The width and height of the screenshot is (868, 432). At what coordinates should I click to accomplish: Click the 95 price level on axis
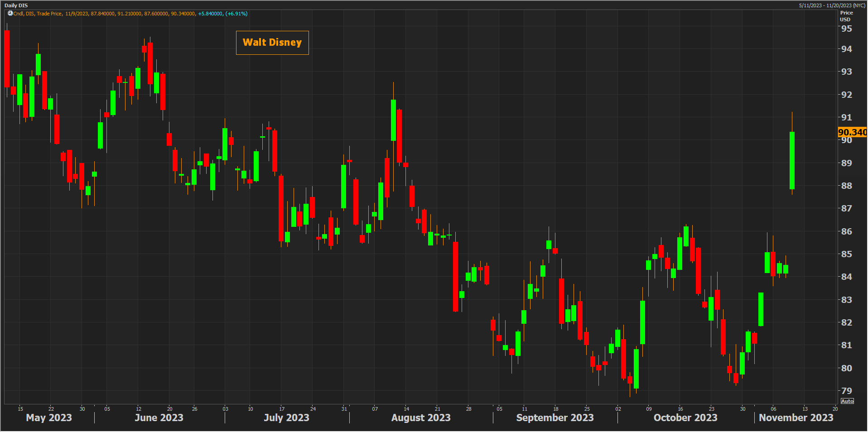coord(846,29)
